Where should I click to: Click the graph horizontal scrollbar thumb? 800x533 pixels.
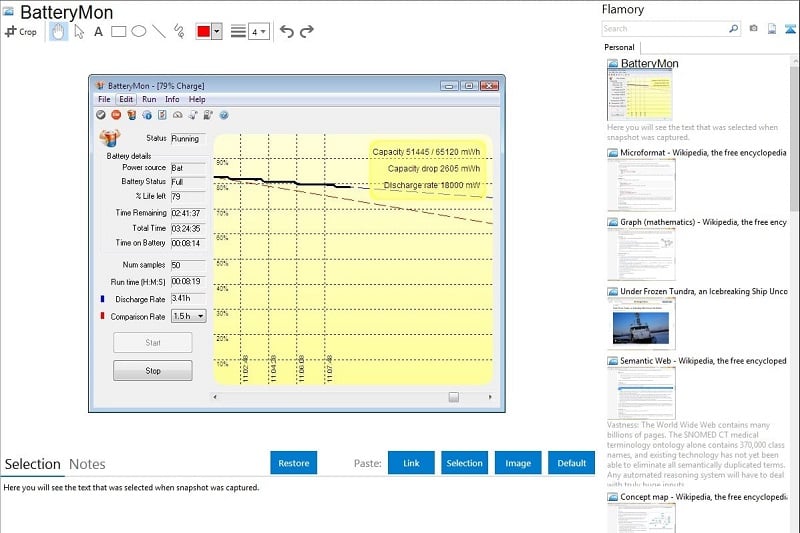[x=454, y=397]
